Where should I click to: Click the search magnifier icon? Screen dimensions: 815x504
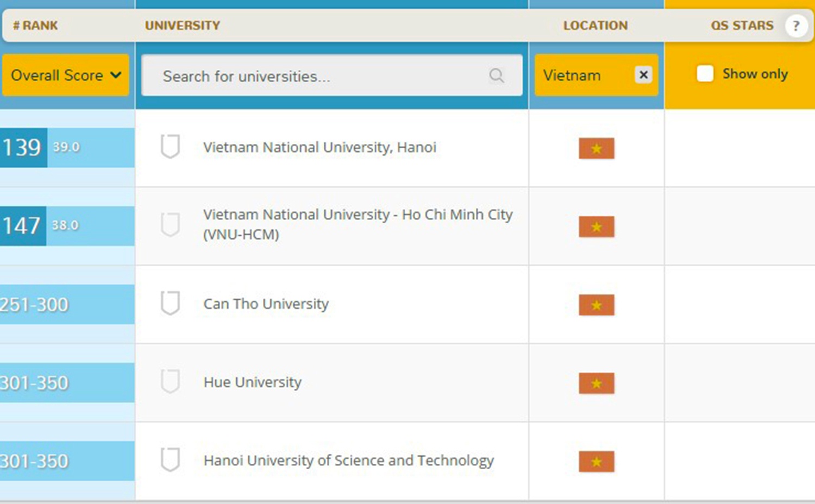(x=496, y=75)
